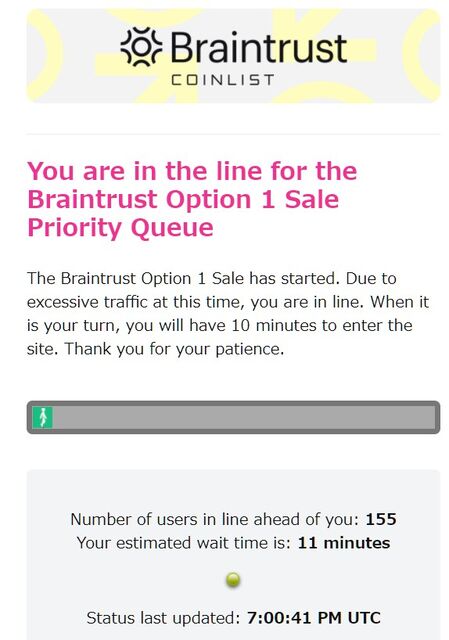Click the COINLIST text under logo

point(222,80)
